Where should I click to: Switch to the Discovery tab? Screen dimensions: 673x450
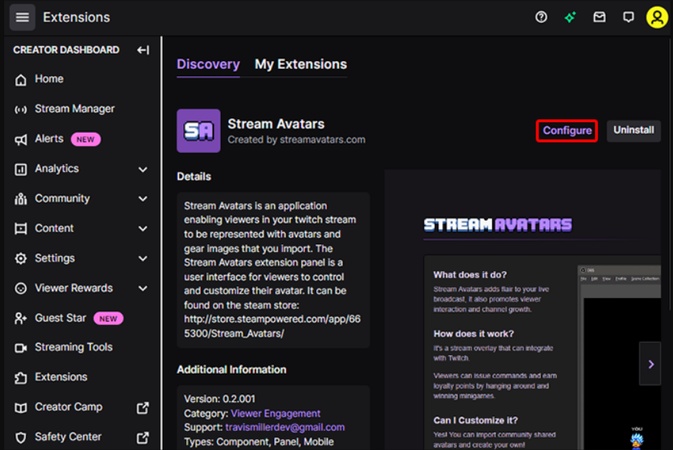pos(208,64)
